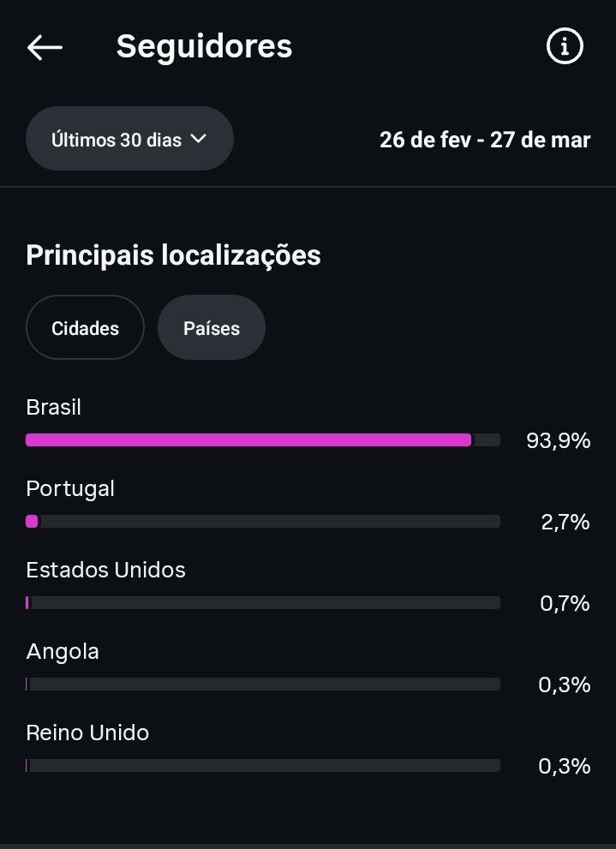Click the Principais localizações heading
The height and width of the screenshot is (849, 616).
point(173,255)
